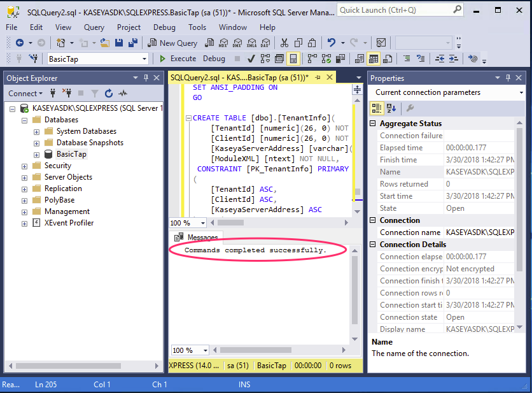Image resolution: width=532 pixels, height=393 pixels.
Task: Open a new MDX query
Action: pyautogui.click(x=223, y=43)
